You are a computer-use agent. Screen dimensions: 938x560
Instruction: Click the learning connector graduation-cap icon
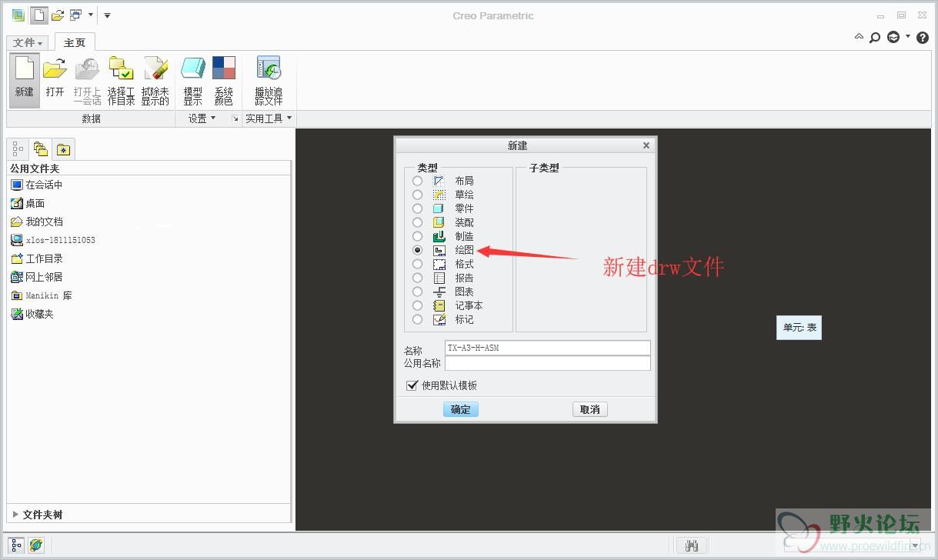[x=893, y=37]
